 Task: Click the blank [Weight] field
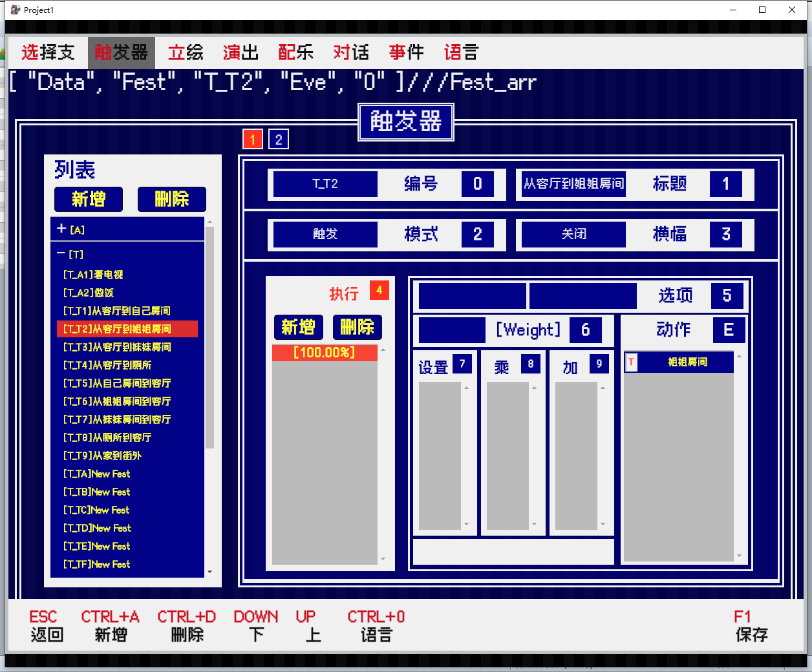452,330
